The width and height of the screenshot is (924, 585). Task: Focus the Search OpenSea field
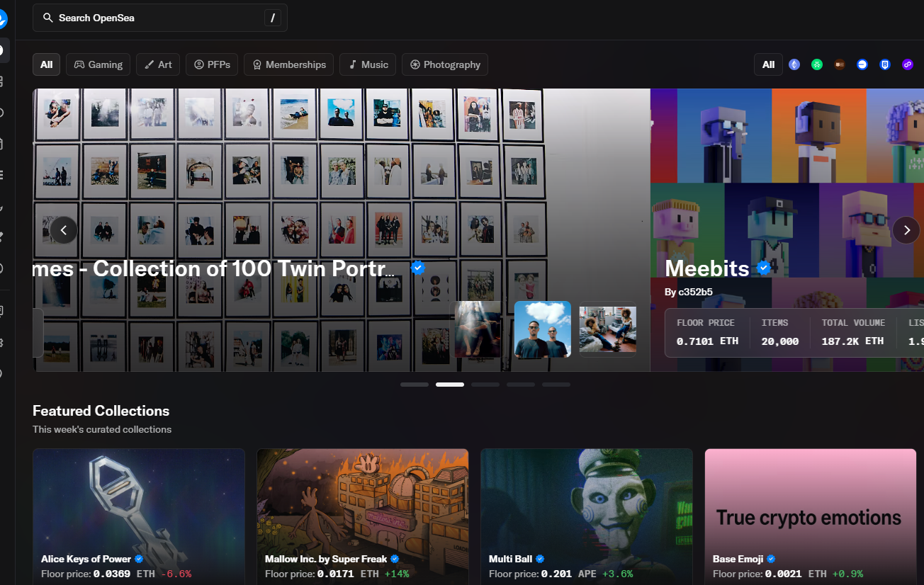160,18
